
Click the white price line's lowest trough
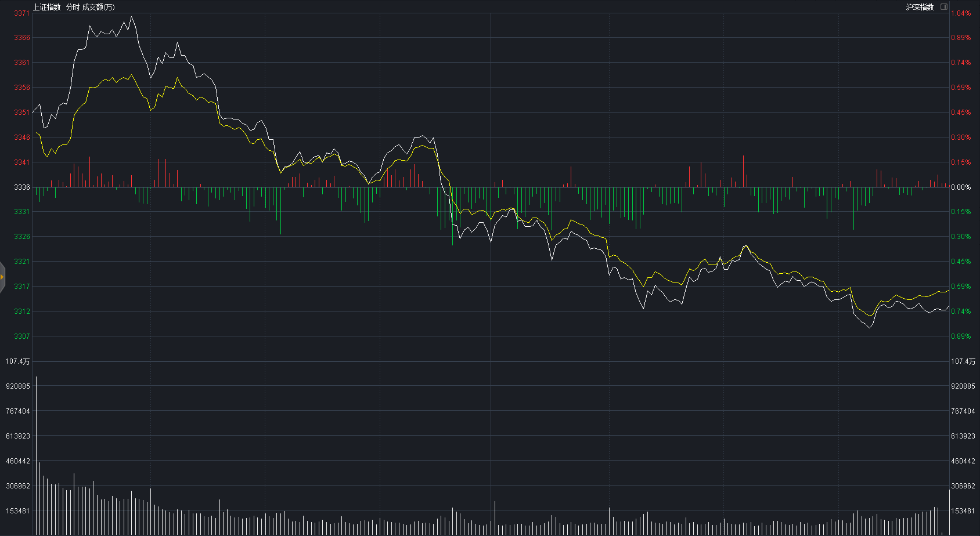[x=869, y=327]
